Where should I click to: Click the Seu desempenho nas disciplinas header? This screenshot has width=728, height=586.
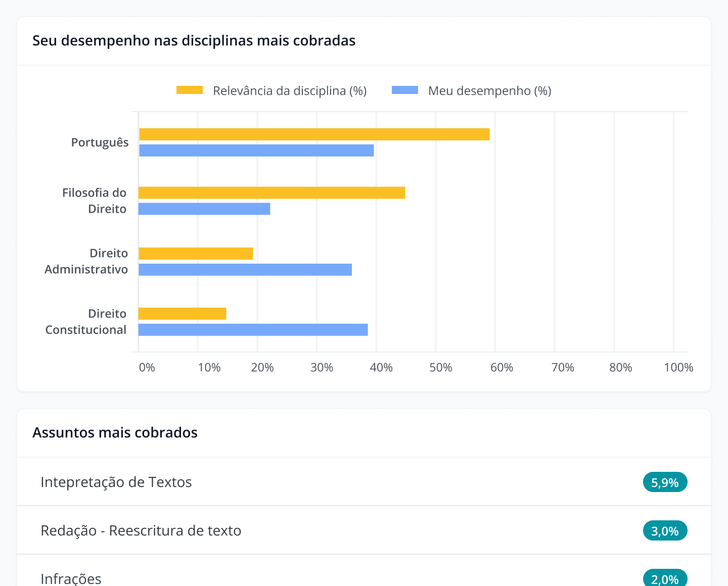coord(194,41)
